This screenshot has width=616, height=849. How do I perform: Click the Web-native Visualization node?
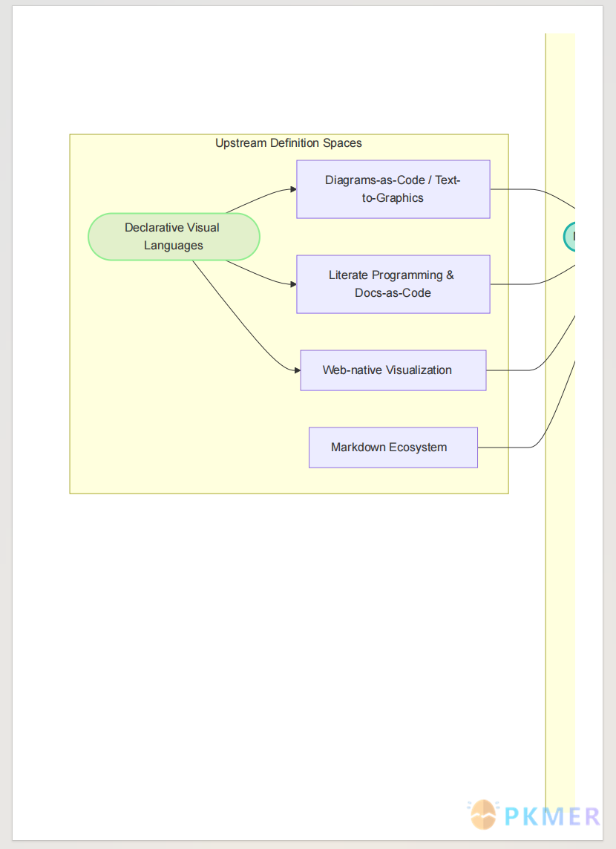coord(393,370)
